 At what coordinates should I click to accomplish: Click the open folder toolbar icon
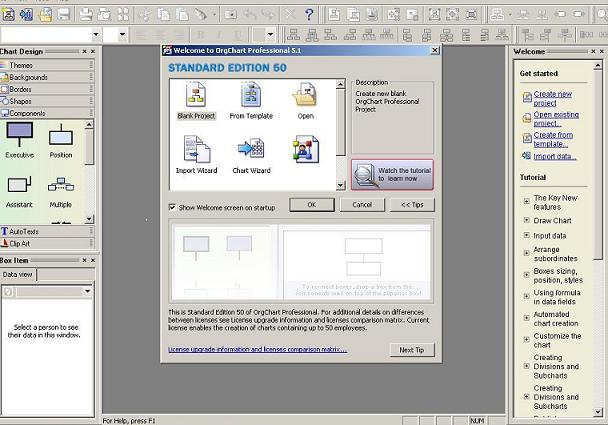pos(45,15)
